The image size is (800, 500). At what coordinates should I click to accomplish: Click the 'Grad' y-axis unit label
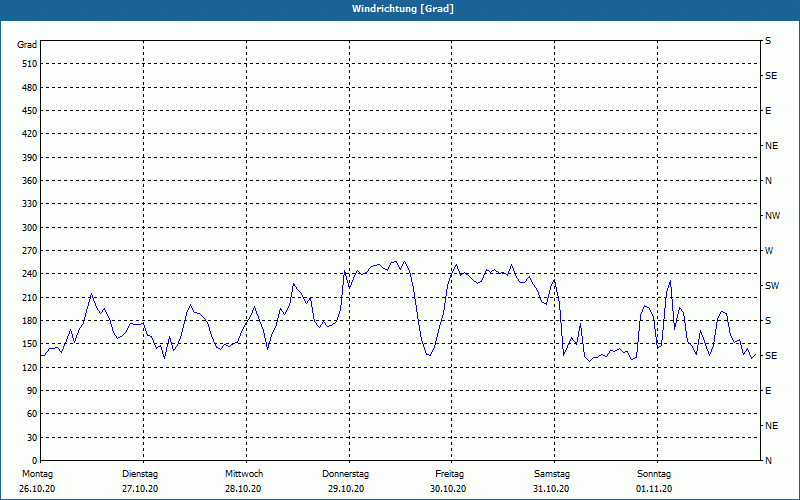27,45
